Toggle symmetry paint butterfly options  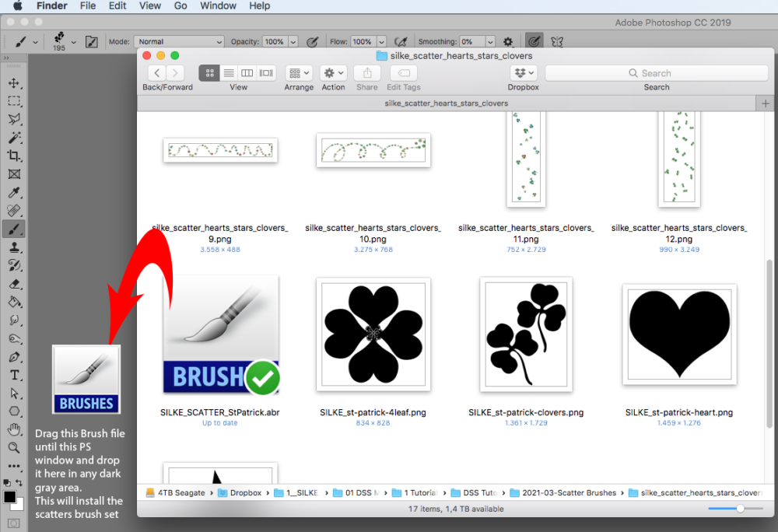(557, 42)
